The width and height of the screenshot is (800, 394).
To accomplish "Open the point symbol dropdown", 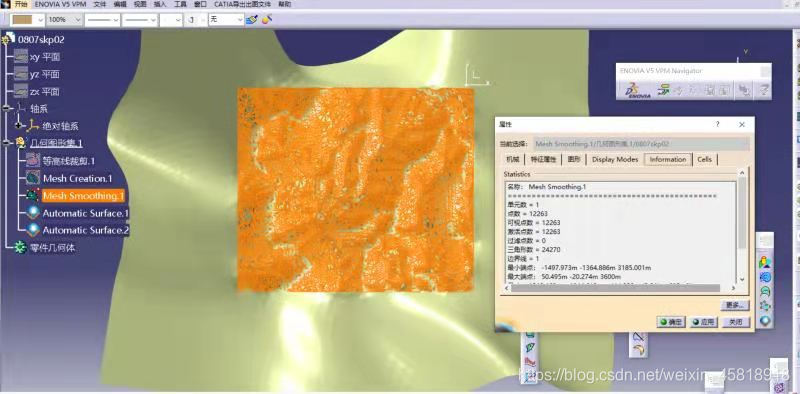I will 171,19.
